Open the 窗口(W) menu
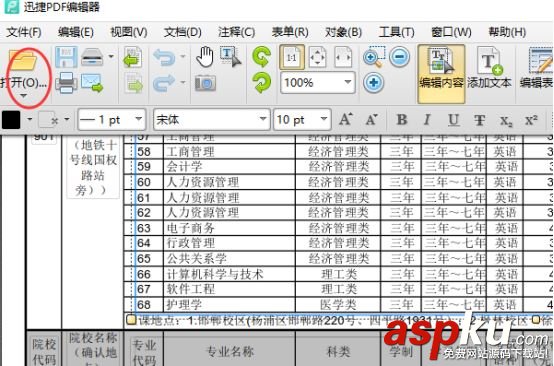 [x=451, y=33]
